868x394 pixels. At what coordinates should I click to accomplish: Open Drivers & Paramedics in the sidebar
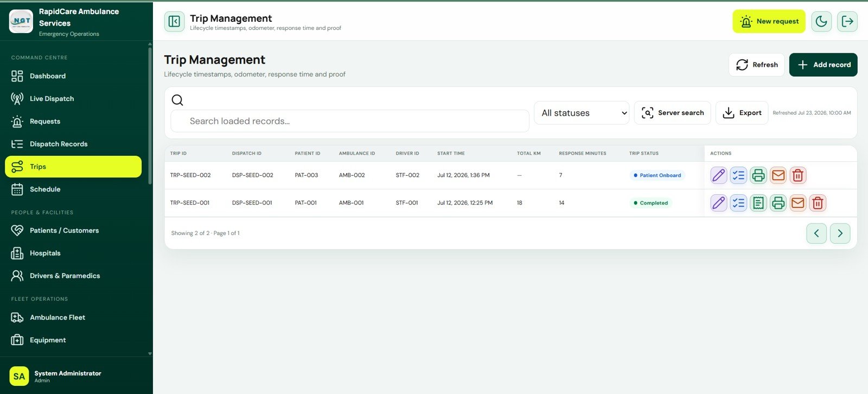[x=73, y=276]
